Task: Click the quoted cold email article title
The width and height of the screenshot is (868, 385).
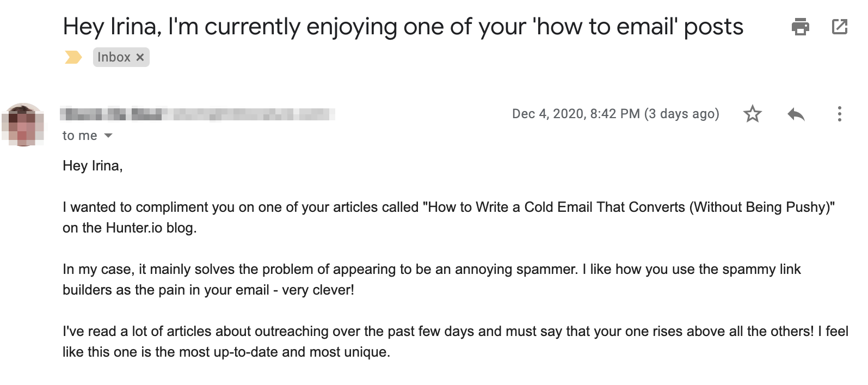Action: [629, 207]
